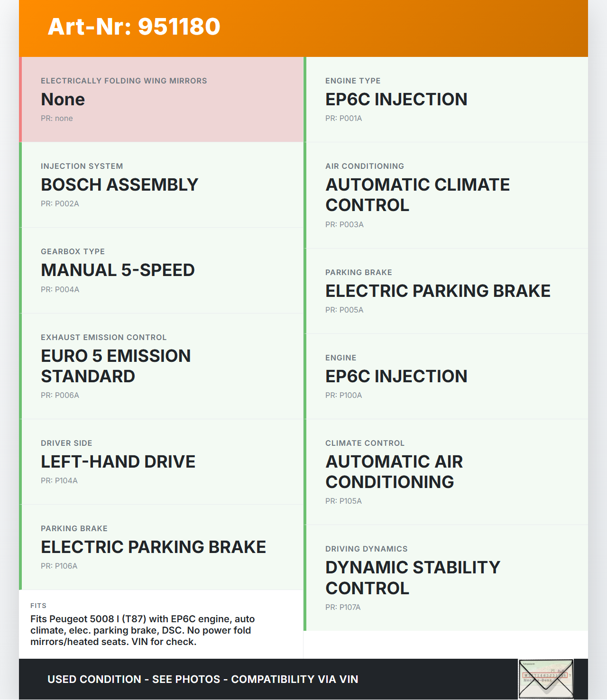Select the Art-Nr 951180 header title
Viewport: 607px width, 700px height.
click(134, 27)
